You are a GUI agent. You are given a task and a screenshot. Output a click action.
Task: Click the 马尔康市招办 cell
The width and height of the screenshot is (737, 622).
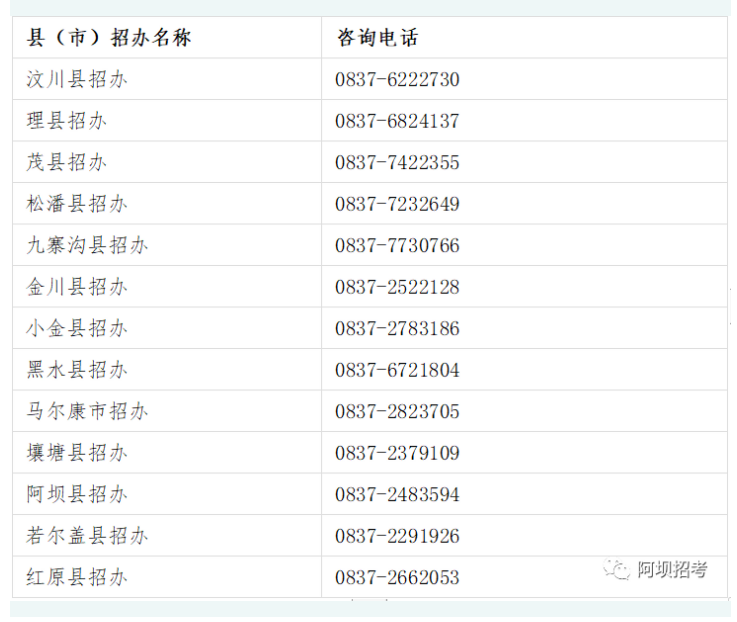click(87, 412)
